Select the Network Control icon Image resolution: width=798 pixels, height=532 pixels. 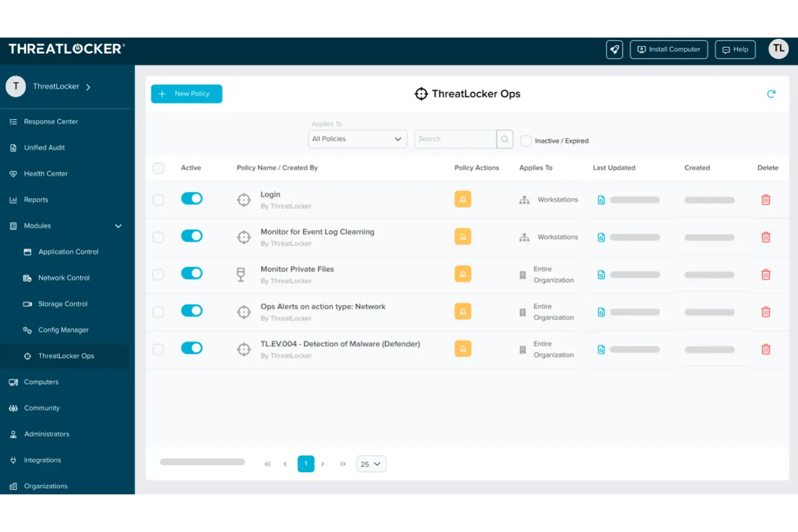click(x=26, y=278)
